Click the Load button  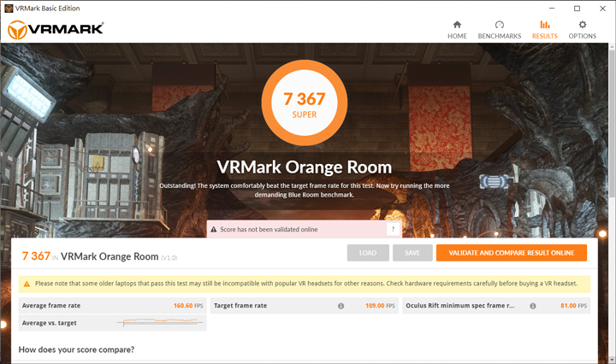coord(368,253)
